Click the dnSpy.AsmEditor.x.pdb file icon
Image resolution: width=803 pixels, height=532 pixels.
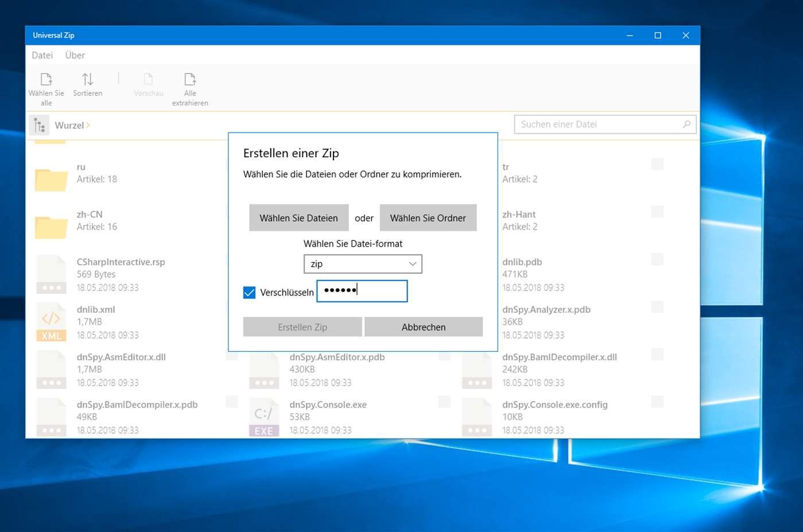264,370
